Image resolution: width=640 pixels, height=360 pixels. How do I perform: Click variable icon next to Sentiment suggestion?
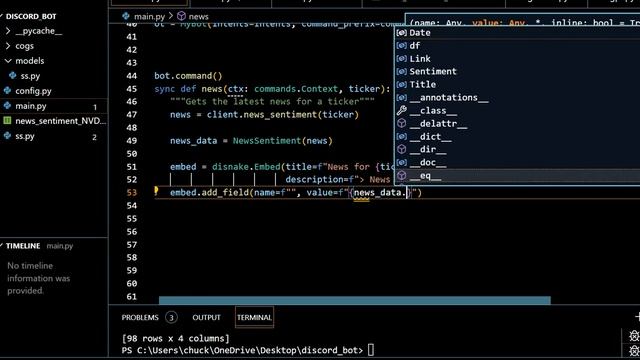[402, 71]
